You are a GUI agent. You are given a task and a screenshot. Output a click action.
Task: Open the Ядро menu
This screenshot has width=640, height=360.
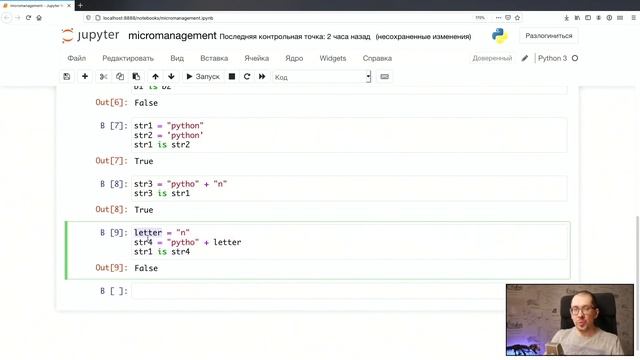point(294,58)
